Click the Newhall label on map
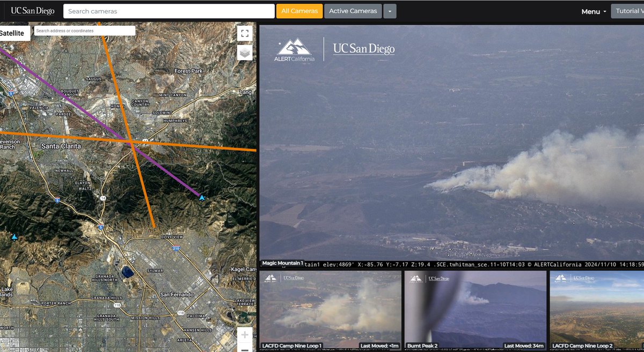 pyautogui.click(x=65, y=170)
